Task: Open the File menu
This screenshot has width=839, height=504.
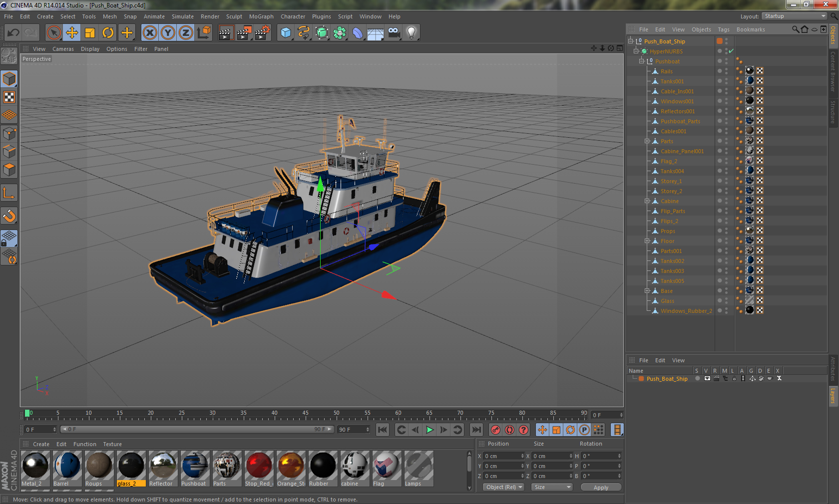Action: (x=8, y=16)
